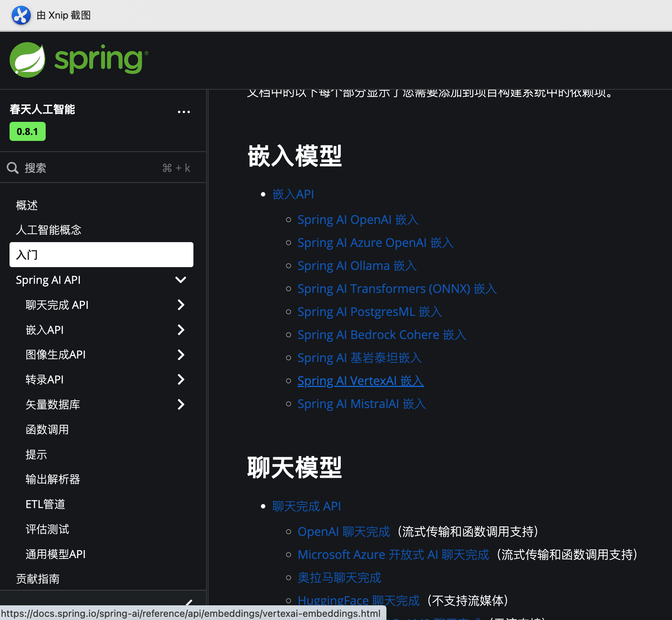Open the Spring AI OpenAI 嵌入 link
This screenshot has width=672, height=620.
(x=358, y=220)
